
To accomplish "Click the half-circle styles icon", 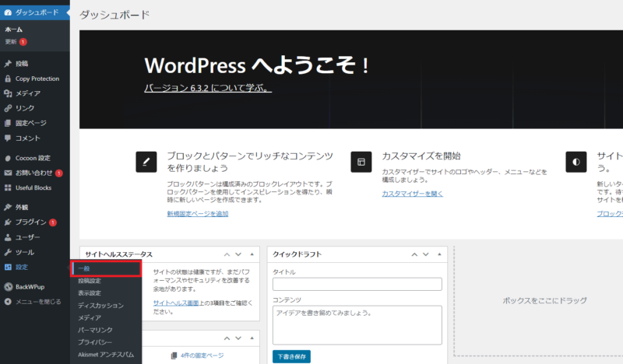I will [x=576, y=162].
